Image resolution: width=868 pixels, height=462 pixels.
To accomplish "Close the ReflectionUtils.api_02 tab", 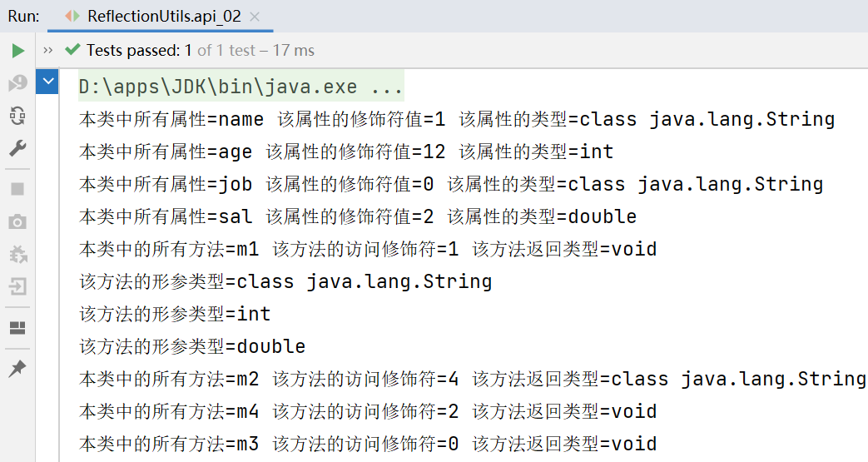I will 253,16.
